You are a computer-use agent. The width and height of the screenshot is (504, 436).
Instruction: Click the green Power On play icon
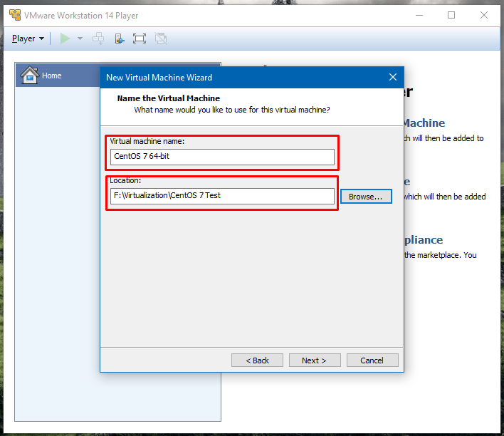(x=65, y=38)
